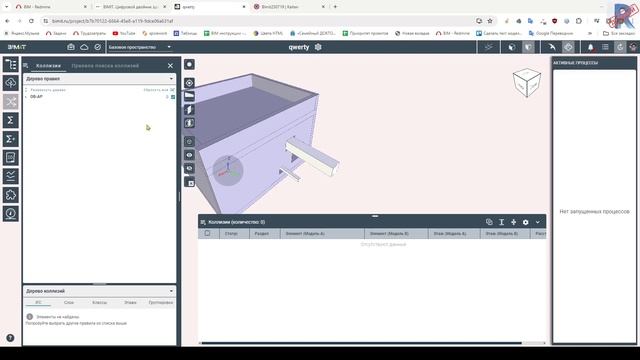Open the sigma sum sidebar tool

tap(11, 120)
